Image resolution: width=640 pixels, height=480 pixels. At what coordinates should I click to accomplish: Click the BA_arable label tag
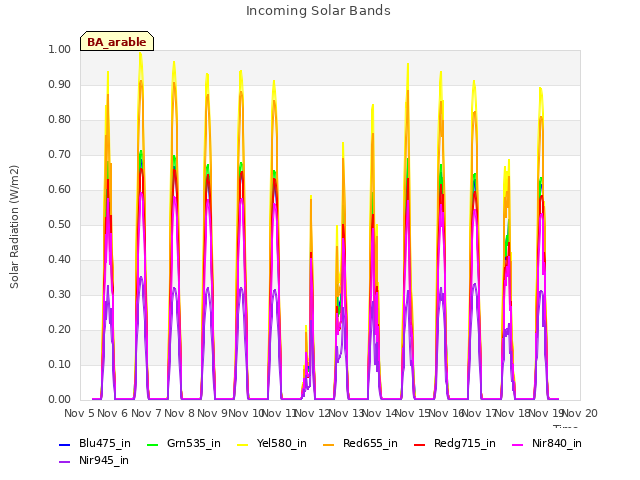coord(117,41)
